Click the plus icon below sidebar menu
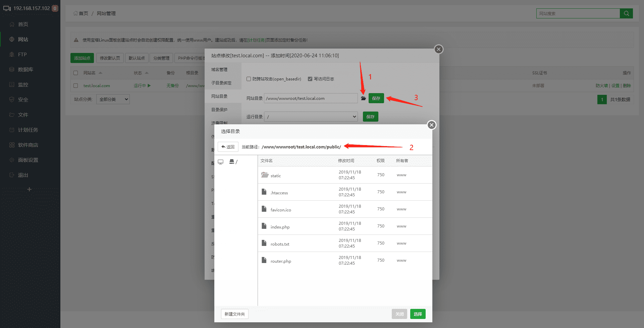The width and height of the screenshot is (644, 328). (30, 189)
